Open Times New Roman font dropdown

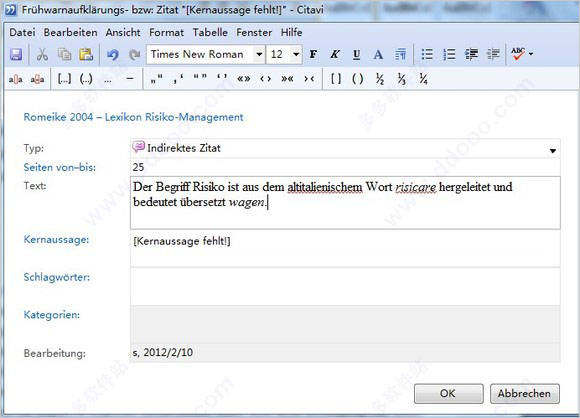click(x=259, y=54)
